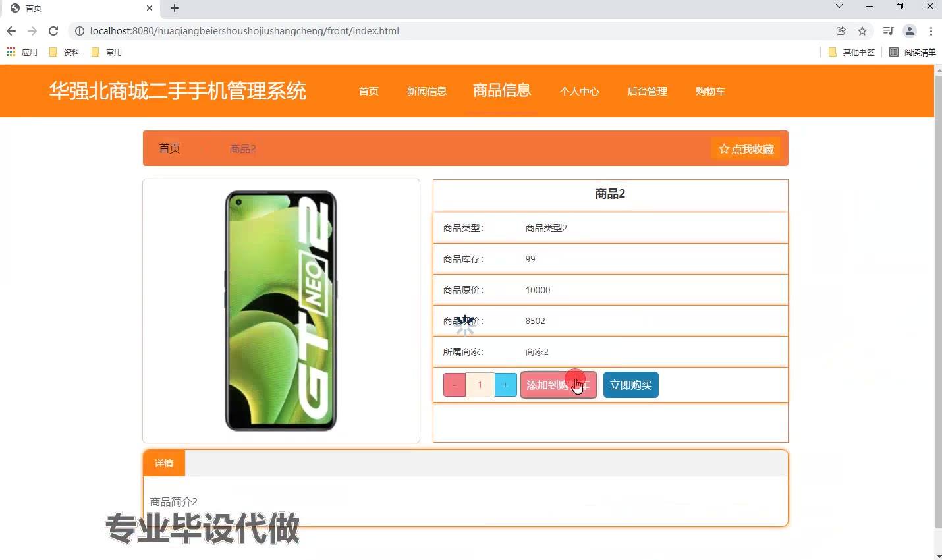Open 个人中心 in the site menu
Image resolution: width=942 pixels, height=560 pixels.
click(x=580, y=92)
